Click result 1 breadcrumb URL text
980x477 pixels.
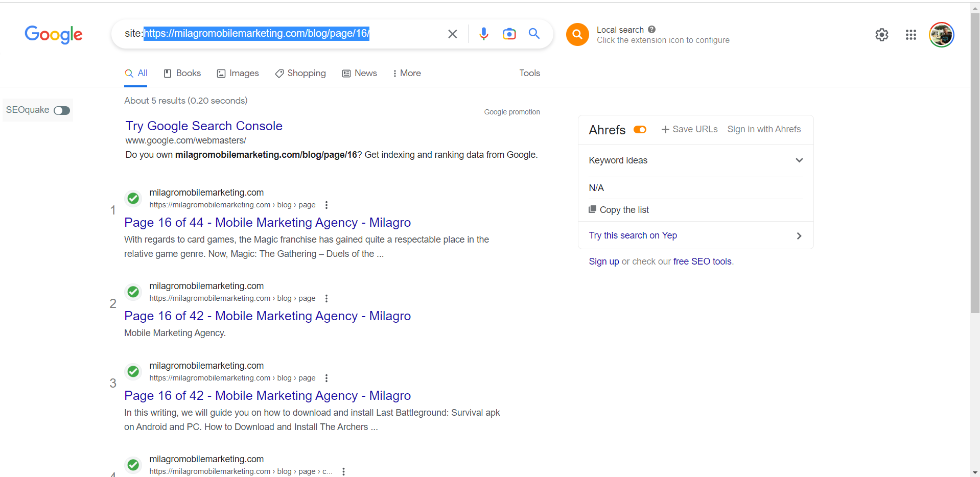(232, 205)
